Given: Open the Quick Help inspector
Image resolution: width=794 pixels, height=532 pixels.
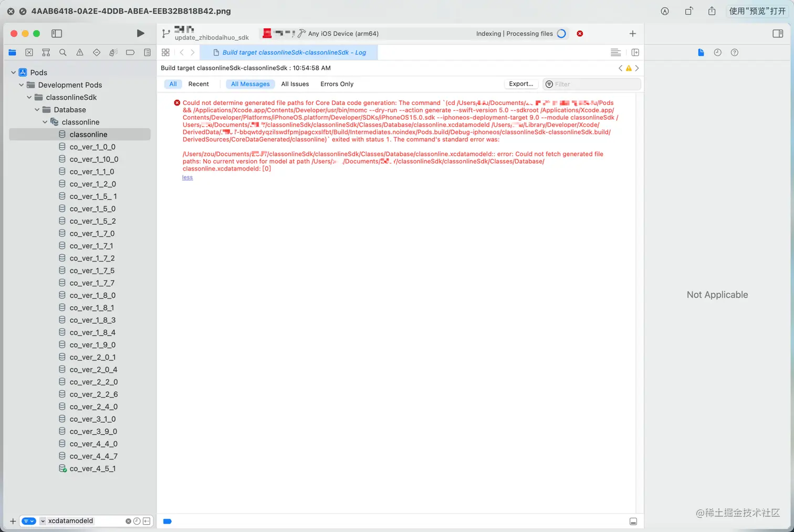Looking at the screenshot, I should (734, 53).
